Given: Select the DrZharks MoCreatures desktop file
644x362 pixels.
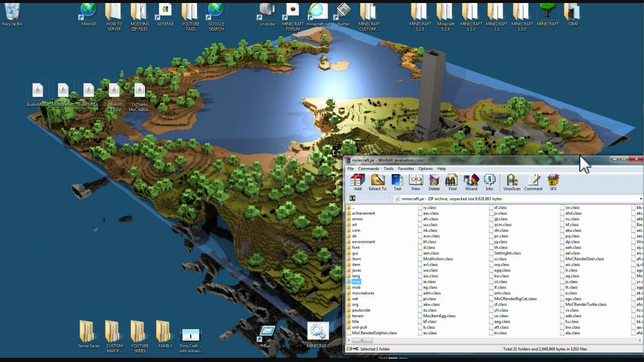Looking at the screenshot, I should point(139,97).
